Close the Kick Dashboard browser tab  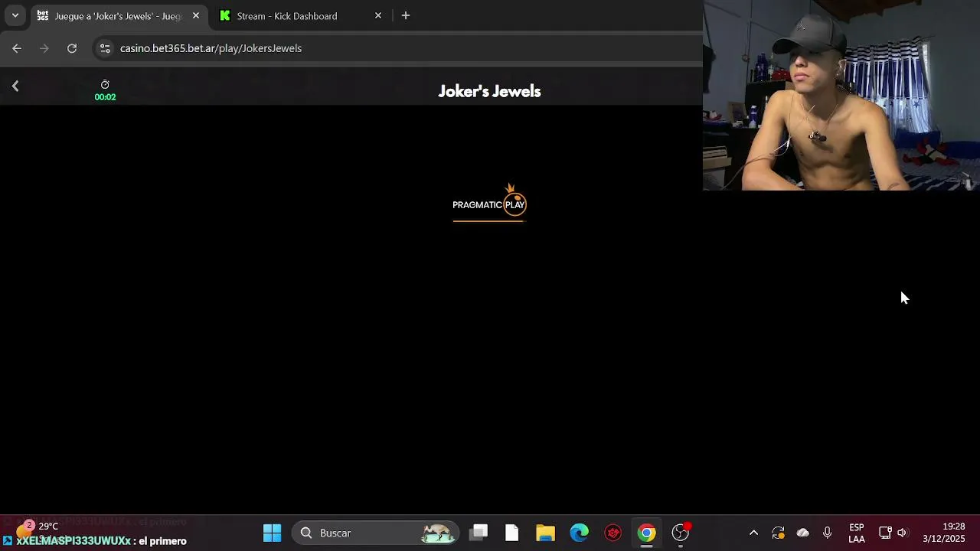pyautogui.click(x=377, y=15)
